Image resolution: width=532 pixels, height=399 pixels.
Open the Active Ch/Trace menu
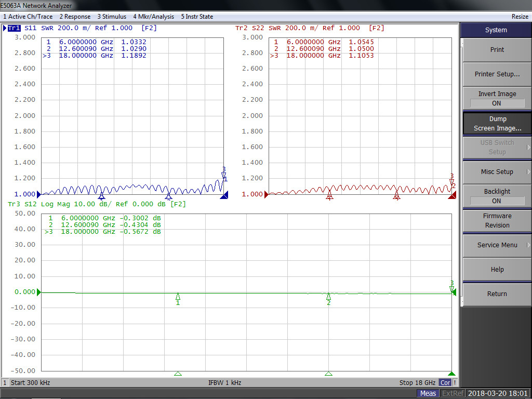coord(28,17)
